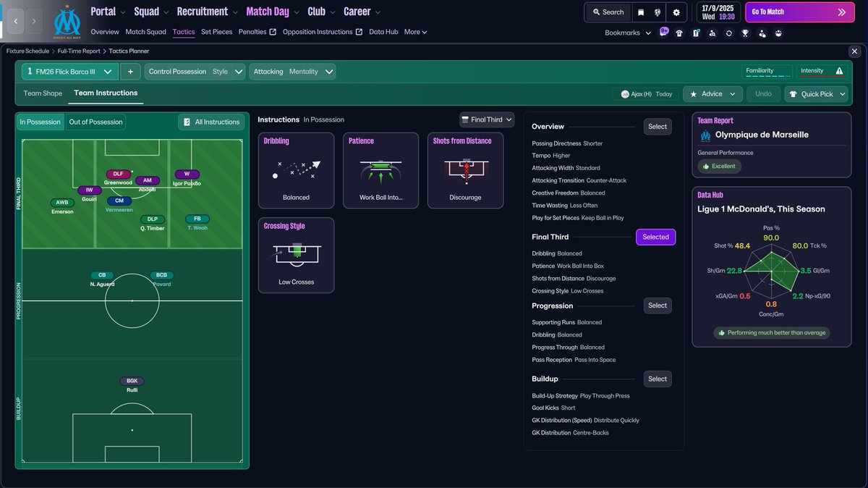The image size is (868, 488).
Task: Select the AM Abdelli player token
Action: tap(147, 184)
